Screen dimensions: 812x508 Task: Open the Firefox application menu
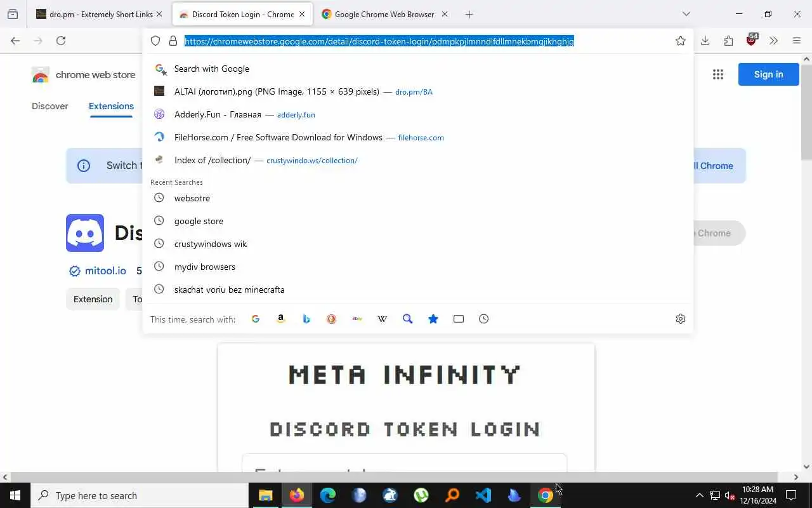pyautogui.click(x=797, y=41)
